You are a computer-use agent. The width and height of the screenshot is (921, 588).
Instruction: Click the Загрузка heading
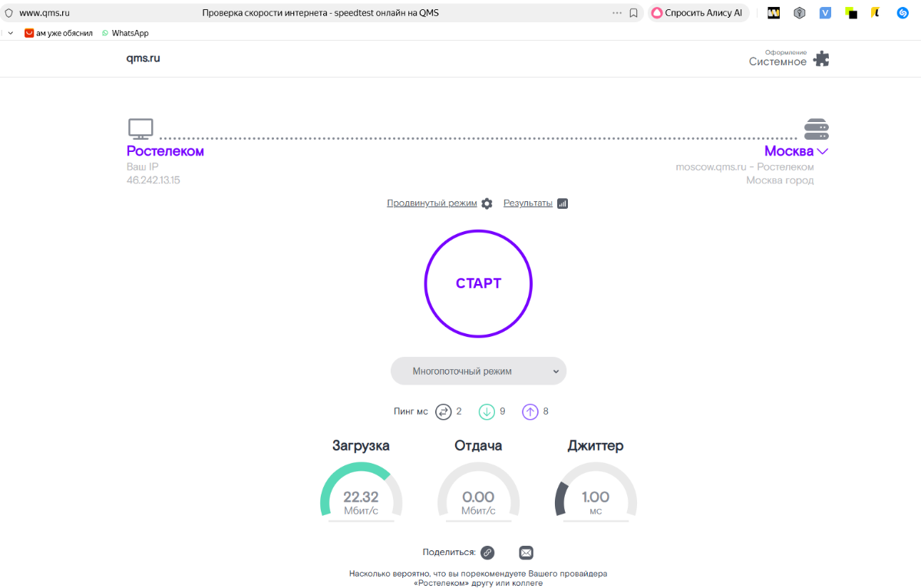click(361, 445)
